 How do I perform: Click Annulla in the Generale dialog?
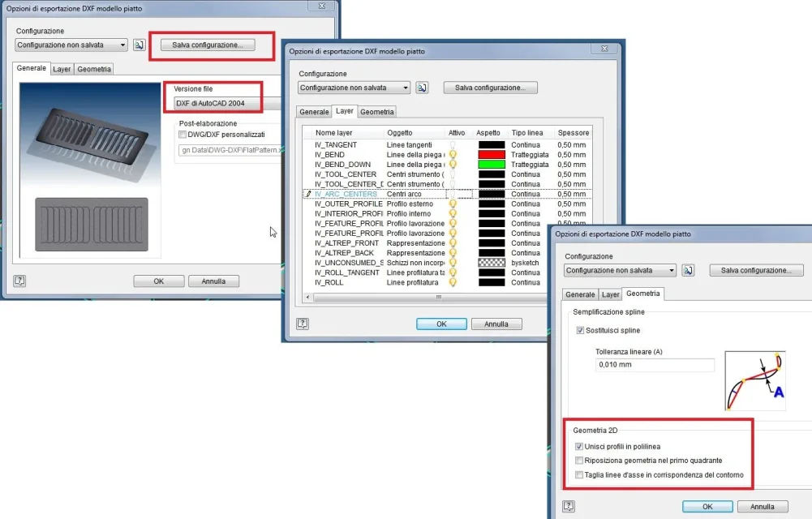213,281
